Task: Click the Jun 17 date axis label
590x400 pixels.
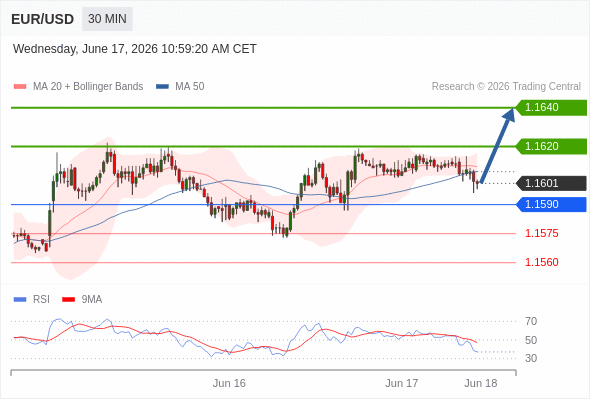Action: tap(401, 383)
